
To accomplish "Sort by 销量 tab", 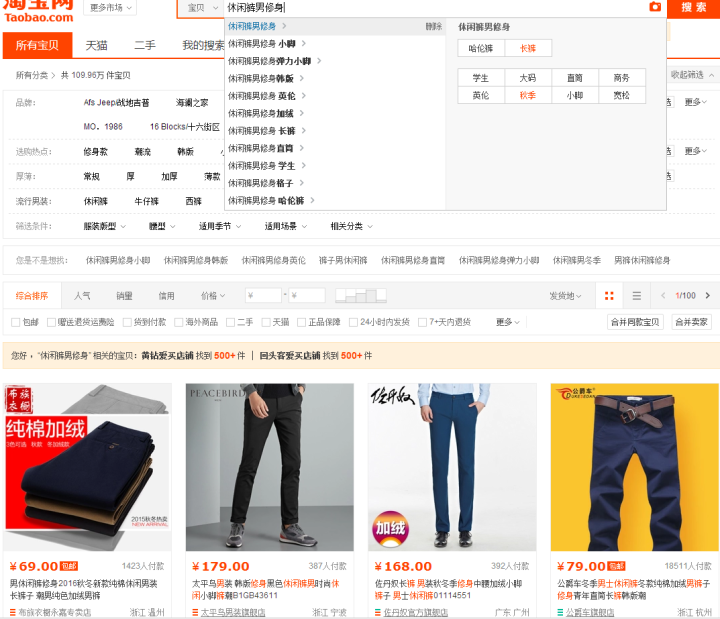I will coord(124,296).
